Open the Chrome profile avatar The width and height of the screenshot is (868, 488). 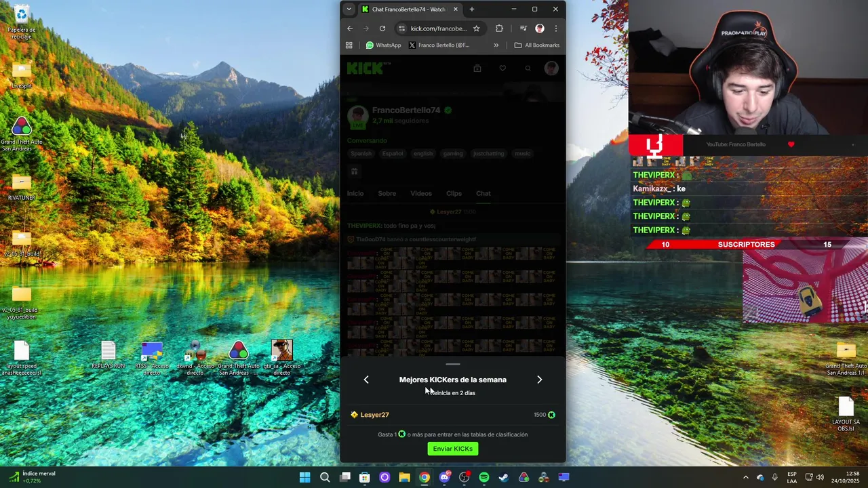[x=540, y=28]
